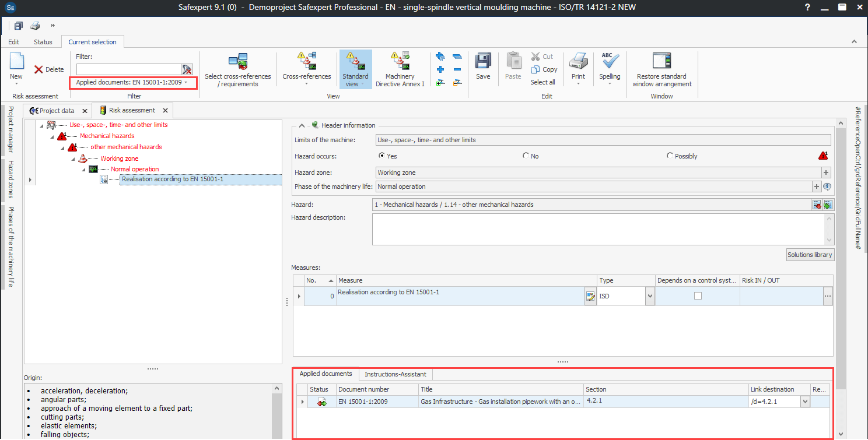Click the clear filter icon
The height and width of the screenshot is (440, 868).
tap(187, 69)
